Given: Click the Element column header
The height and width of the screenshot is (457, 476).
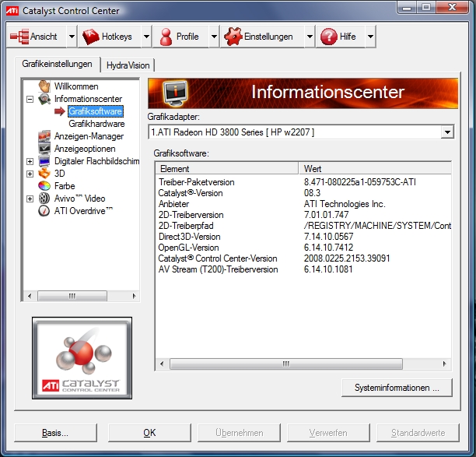Looking at the screenshot, I should coord(227,169).
